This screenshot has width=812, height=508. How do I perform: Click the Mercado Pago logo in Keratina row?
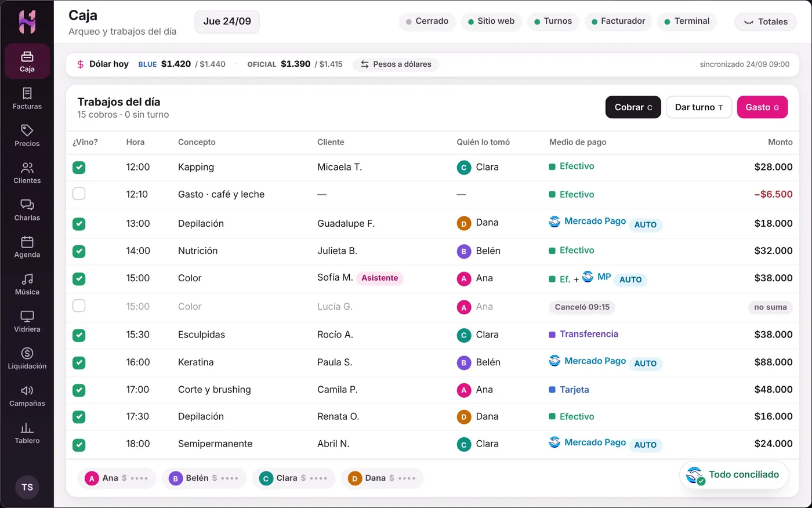554,361
